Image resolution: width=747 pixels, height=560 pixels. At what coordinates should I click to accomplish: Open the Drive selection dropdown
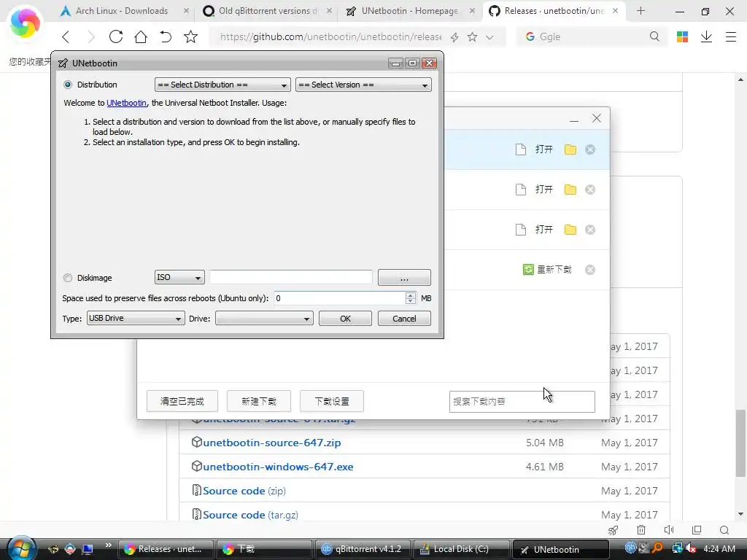pyautogui.click(x=264, y=318)
